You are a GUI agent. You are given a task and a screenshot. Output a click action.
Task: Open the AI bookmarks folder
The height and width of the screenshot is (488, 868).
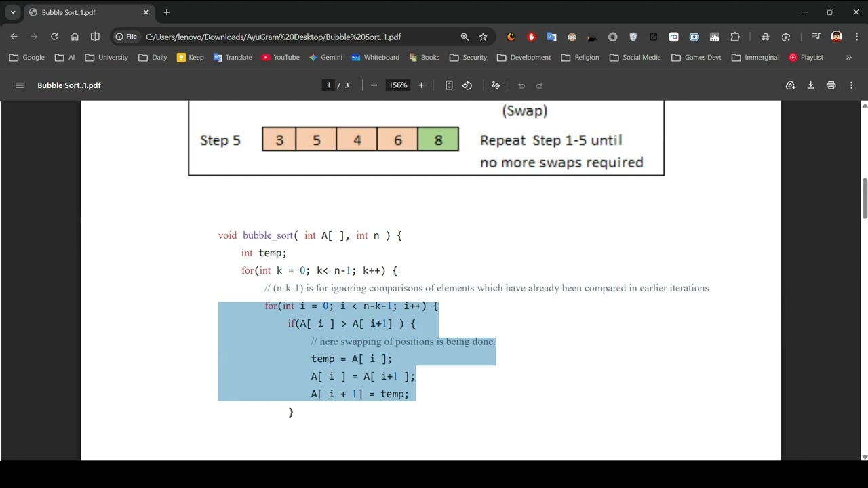pyautogui.click(x=65, y=58)
